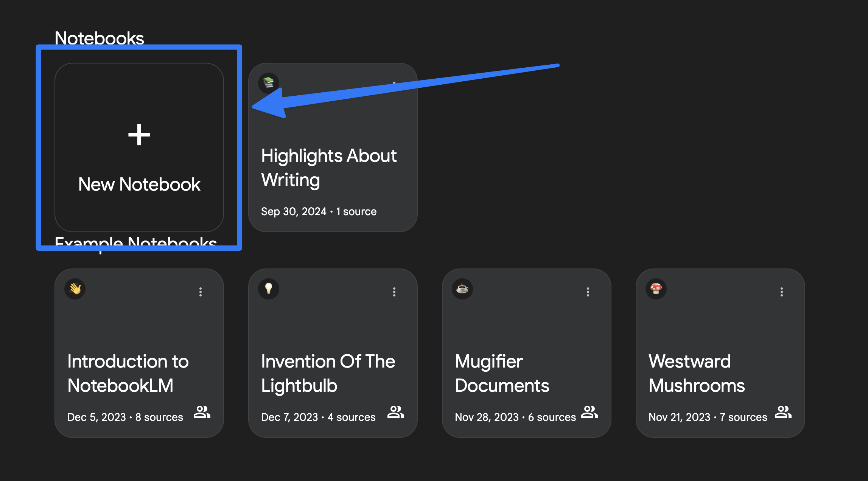Image resolution: width=868 pixels, height=481 pixels.
Task: Open the New Notebook card
Action: tap(139, 147)
